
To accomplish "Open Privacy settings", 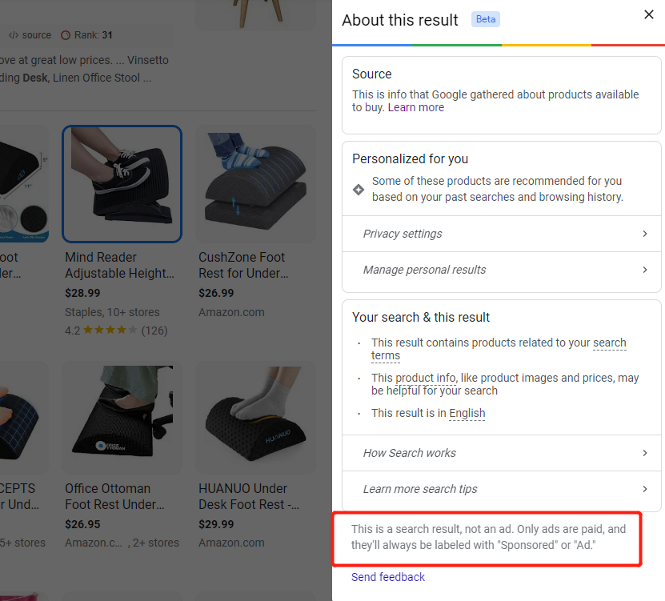I will 403,234.
